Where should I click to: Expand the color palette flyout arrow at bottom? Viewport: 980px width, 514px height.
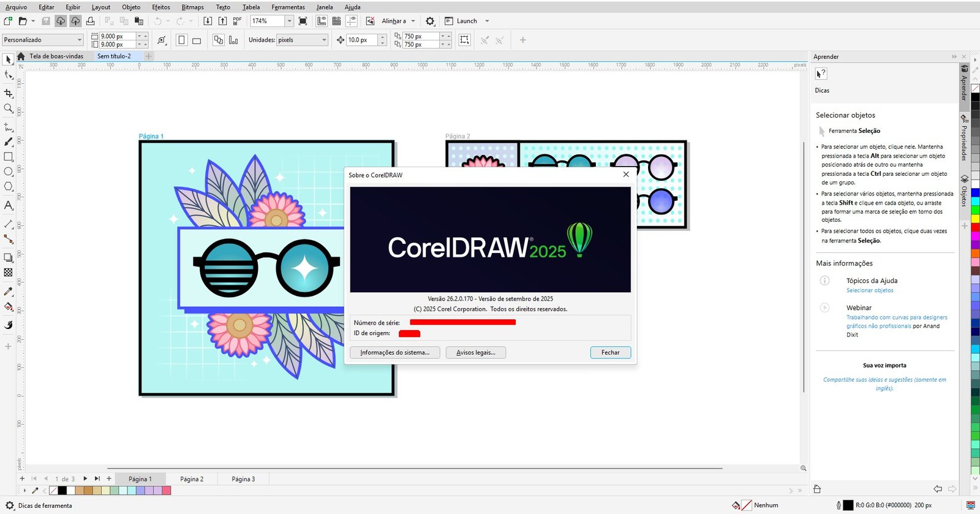(x=24, y=490)
